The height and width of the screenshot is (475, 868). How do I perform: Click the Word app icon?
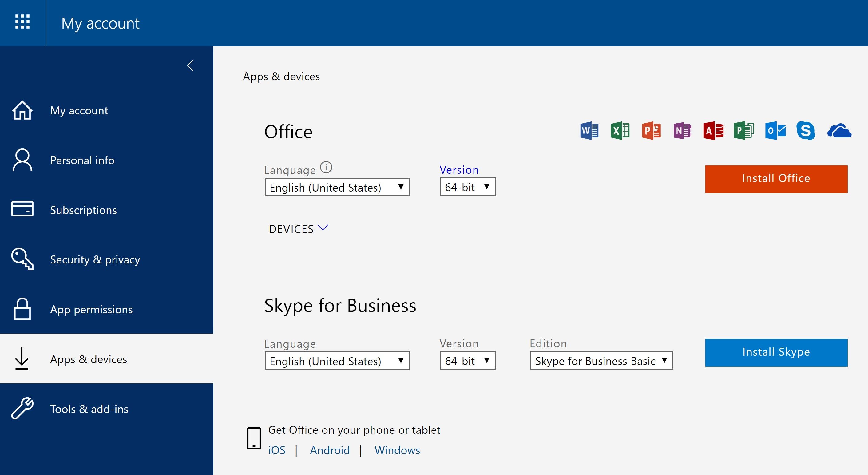tap(589, 130)
